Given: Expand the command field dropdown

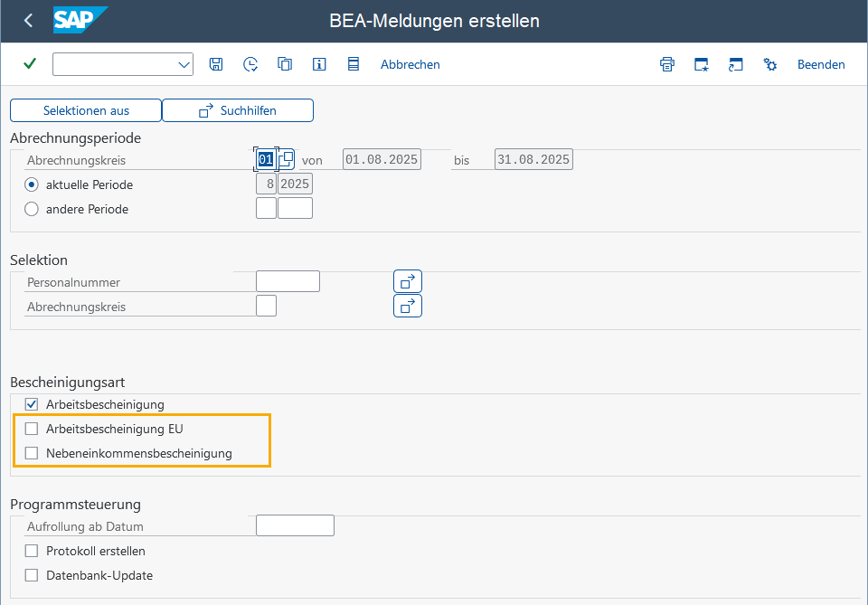Looking at the screenshot, I should pos(184,65).
